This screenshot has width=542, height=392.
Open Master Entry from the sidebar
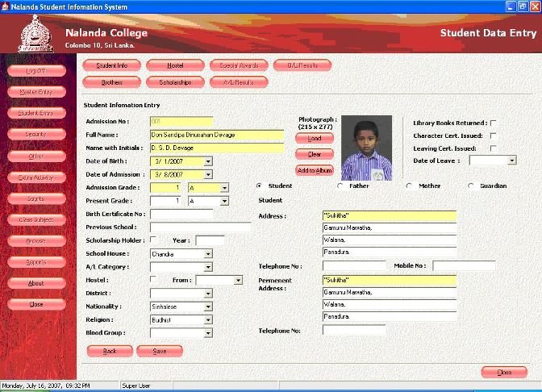(x=36, y=92)
